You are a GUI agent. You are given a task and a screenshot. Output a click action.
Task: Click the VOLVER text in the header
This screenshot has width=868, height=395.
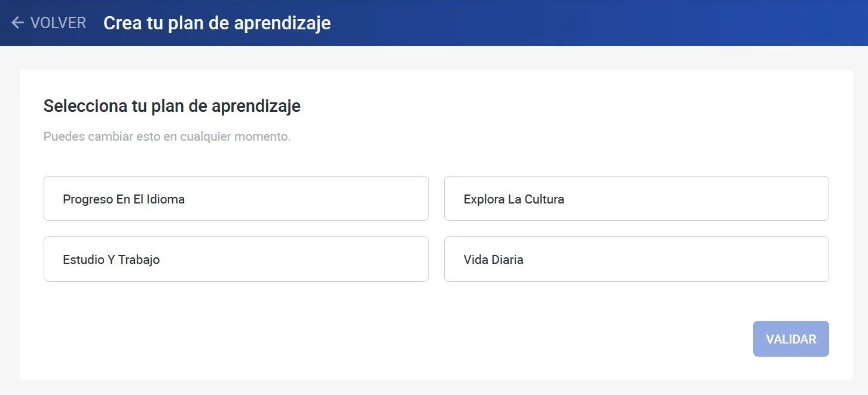point(58,23)
